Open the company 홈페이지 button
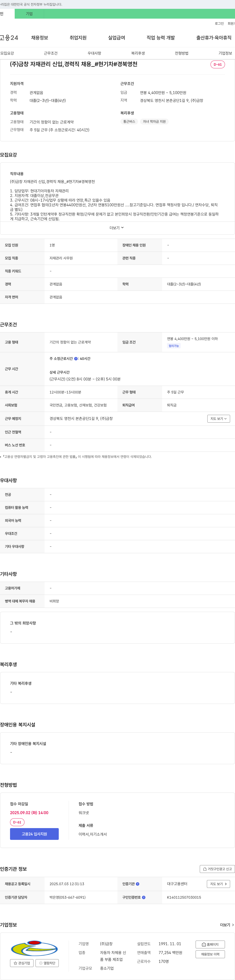 pyautogui.click(x=210, y=944)
